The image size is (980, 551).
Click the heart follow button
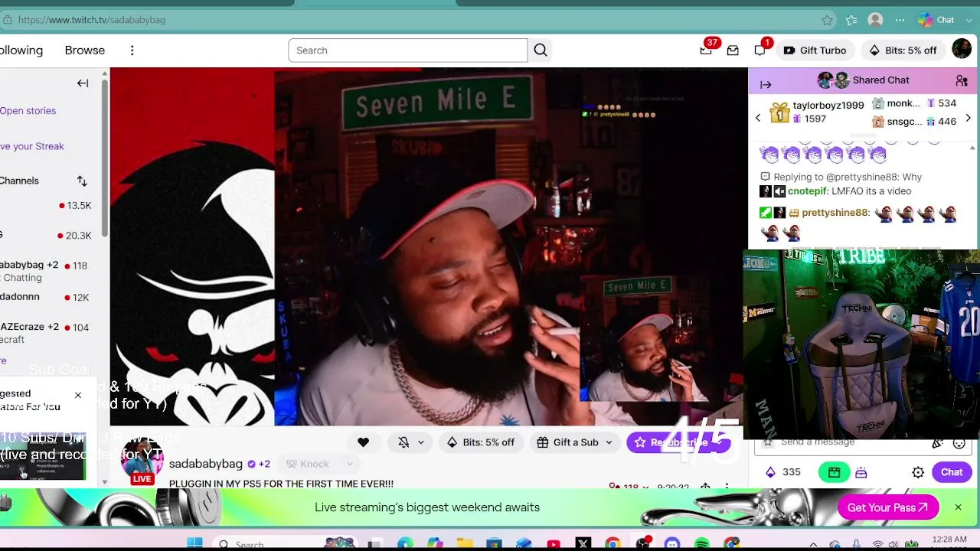pyautogui.click(x=363, y=442)
